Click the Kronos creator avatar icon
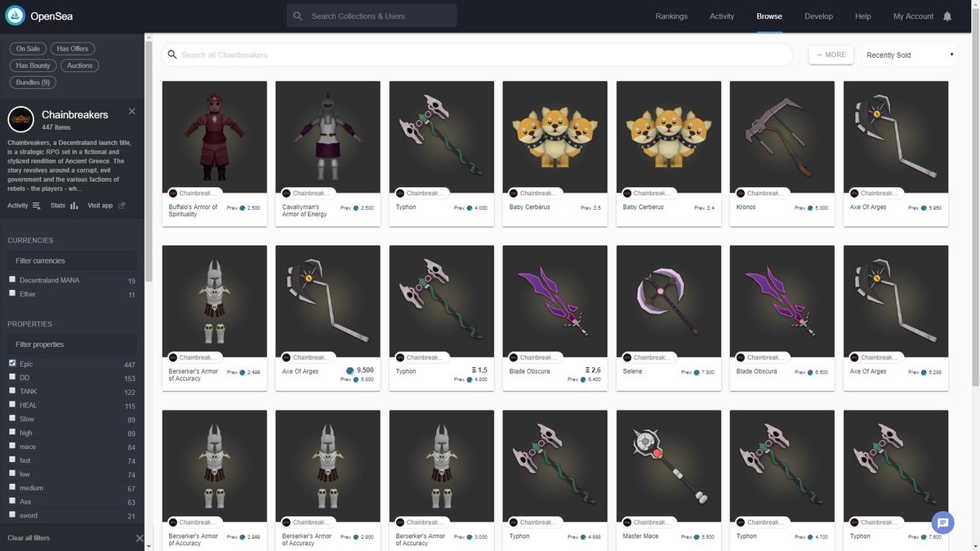 [742, 193]
